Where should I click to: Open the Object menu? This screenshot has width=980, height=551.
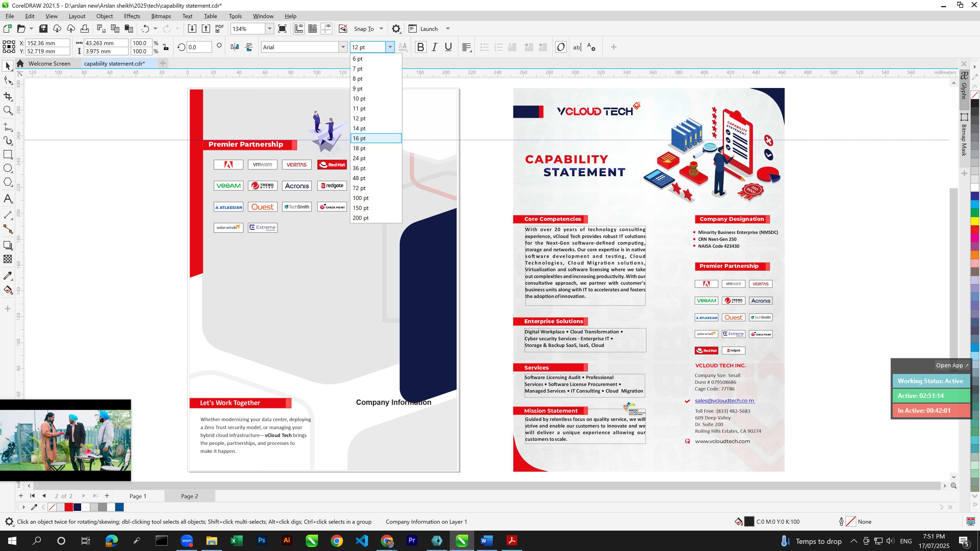pyautogui.click(x=104, y=16)
